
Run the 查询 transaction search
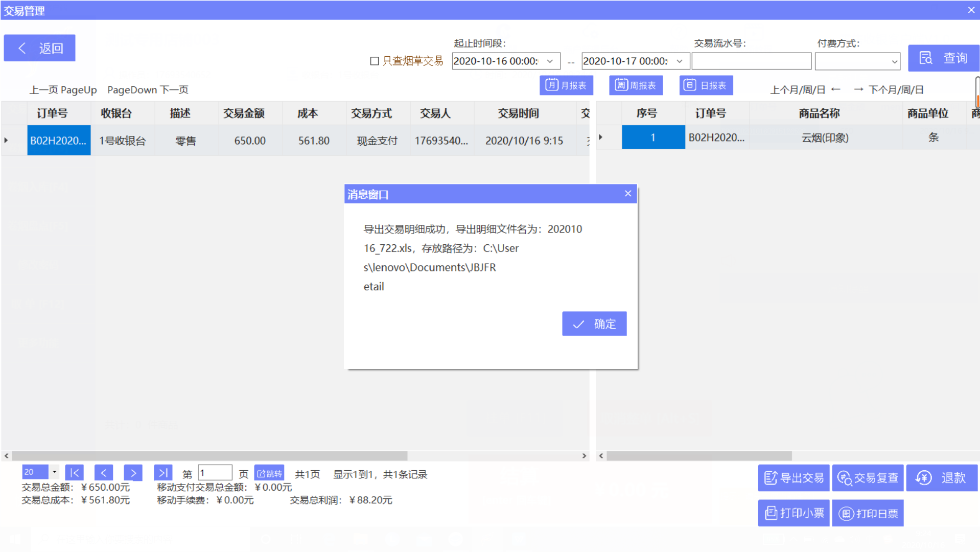[x=944, y=57]
